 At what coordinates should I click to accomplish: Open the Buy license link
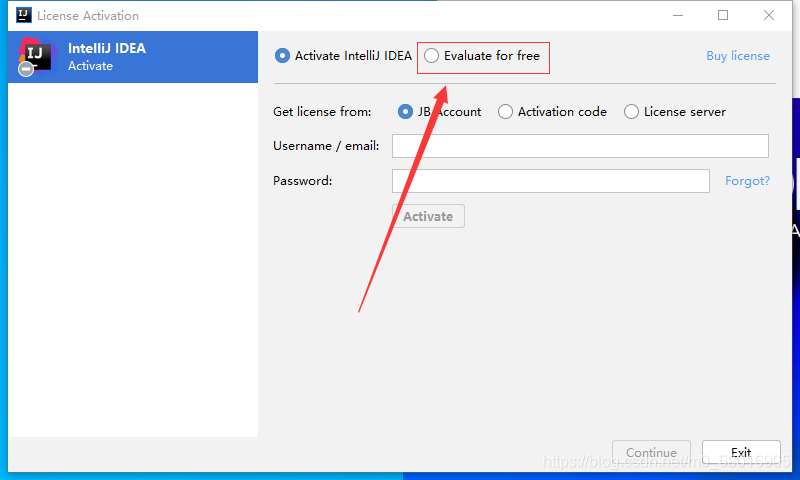tap(738, 56)
